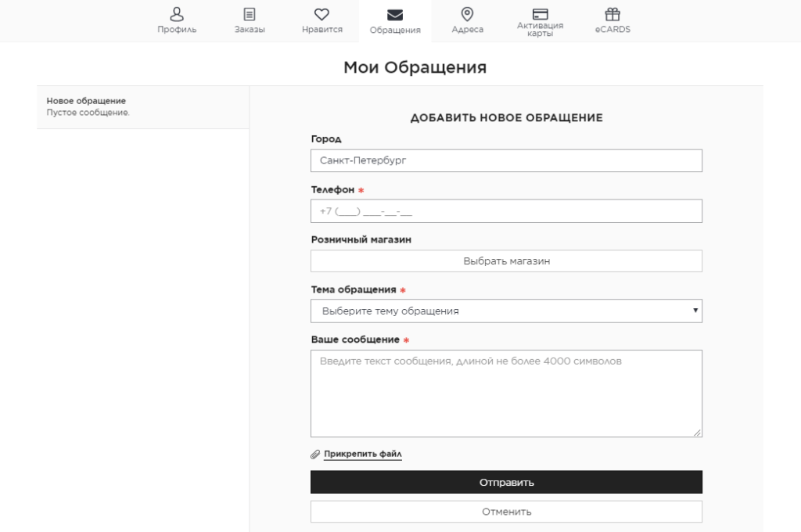Click the Активация карты card icon

point(540,13)
